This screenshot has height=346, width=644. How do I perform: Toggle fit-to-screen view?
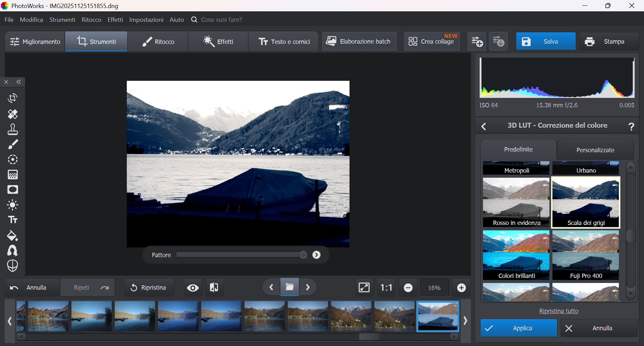[x=364, y=288]
